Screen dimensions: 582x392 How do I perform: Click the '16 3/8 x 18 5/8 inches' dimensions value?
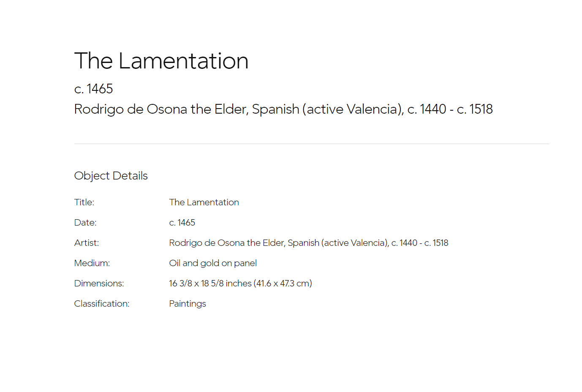tap(210, 283)
